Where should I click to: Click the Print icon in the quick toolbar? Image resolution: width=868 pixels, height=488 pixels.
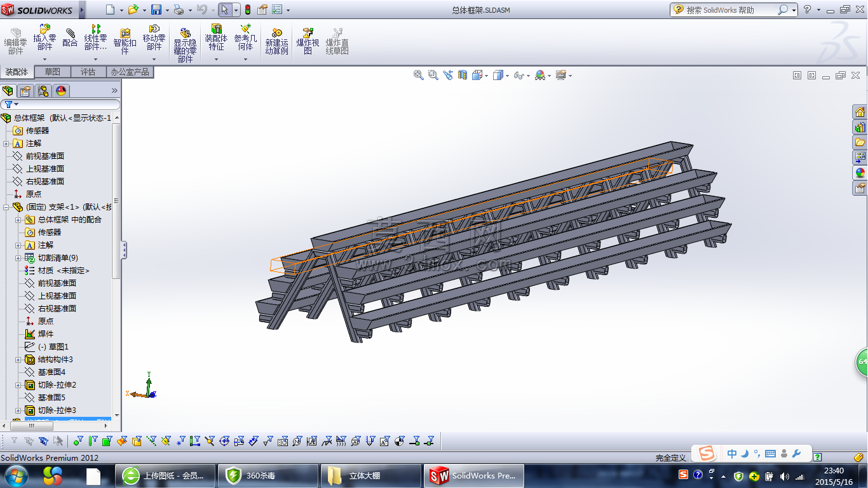179,10
